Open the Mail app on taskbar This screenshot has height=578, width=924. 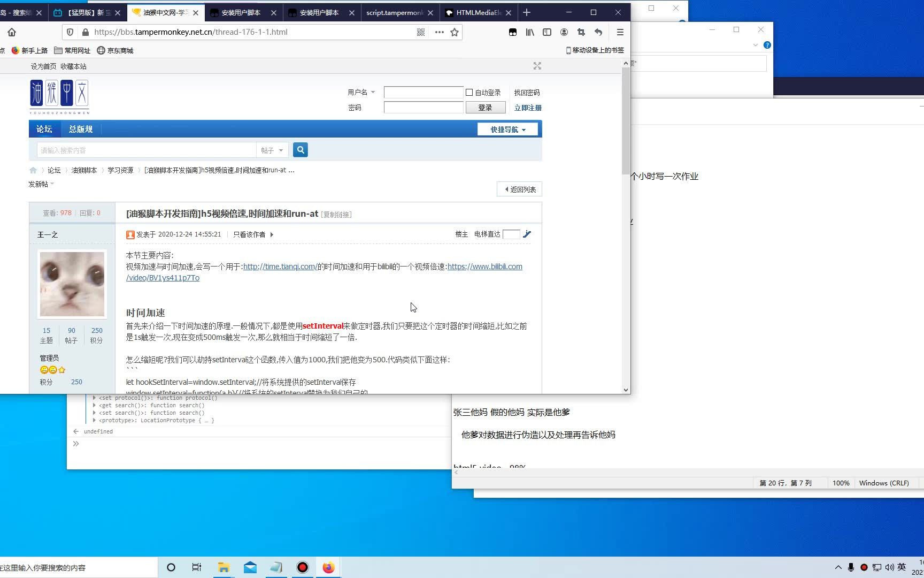click(250, 567)
